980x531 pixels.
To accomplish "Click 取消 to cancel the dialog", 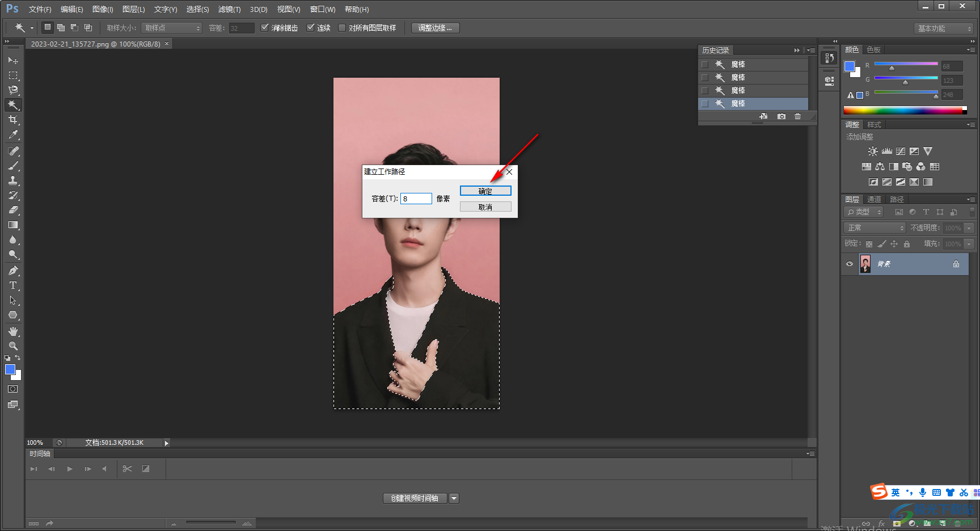I will (x=485, y=207).
